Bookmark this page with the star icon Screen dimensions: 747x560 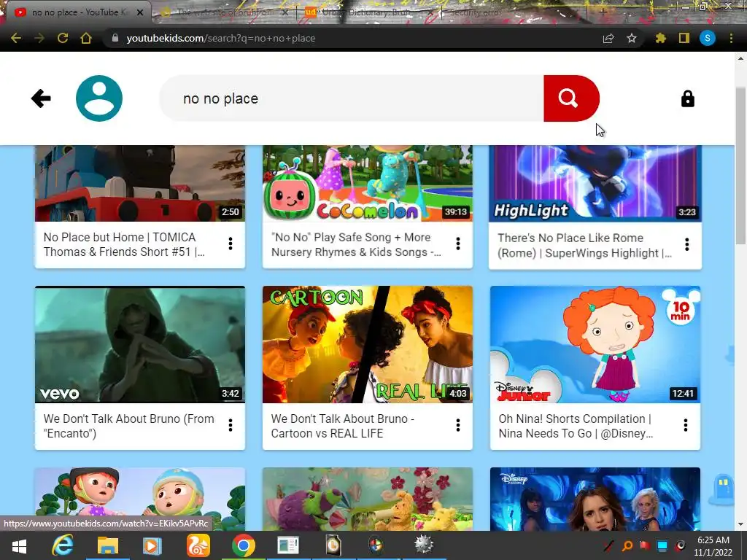click(632, 38)
